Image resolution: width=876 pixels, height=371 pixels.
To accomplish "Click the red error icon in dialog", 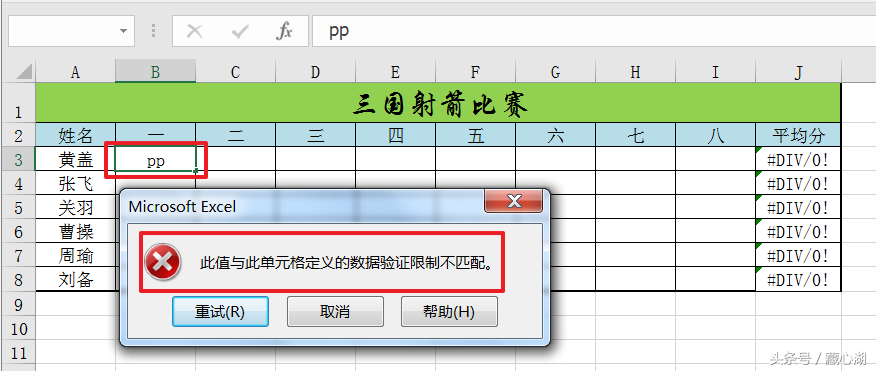I will (x=163, y=262).
